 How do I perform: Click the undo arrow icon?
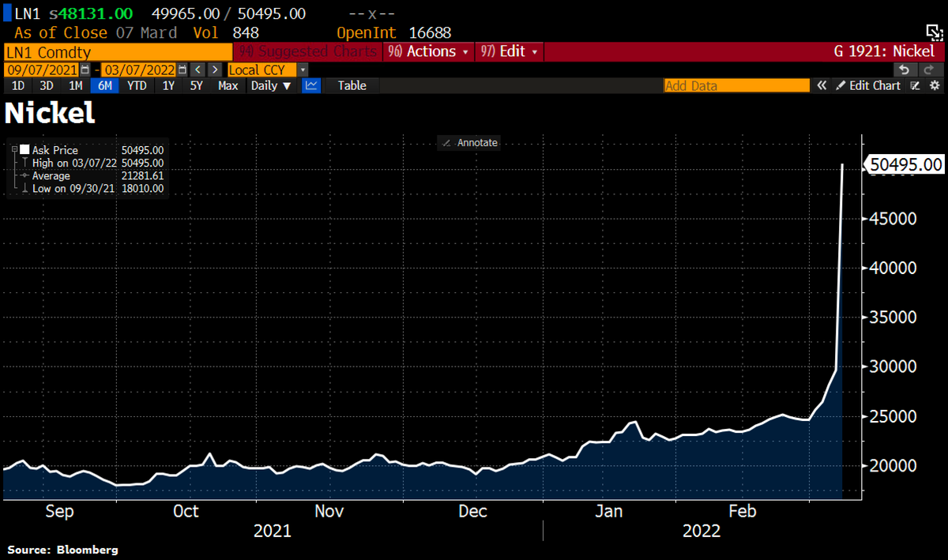coord(905,70)
